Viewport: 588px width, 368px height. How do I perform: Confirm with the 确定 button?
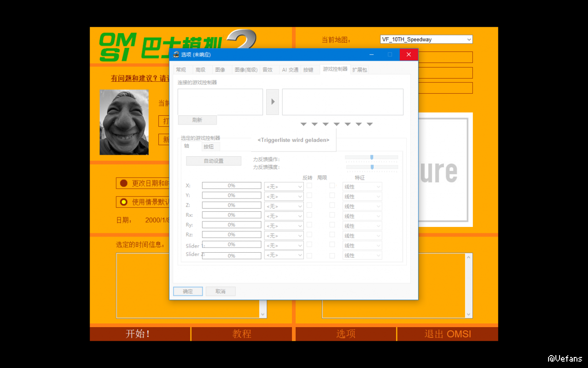[188, 291]
